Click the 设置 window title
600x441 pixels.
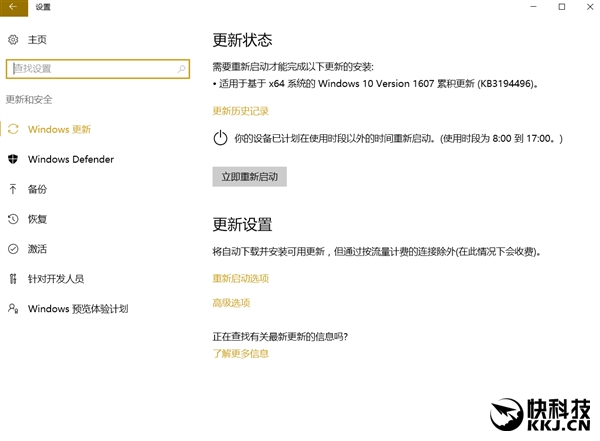coord(43,7)
